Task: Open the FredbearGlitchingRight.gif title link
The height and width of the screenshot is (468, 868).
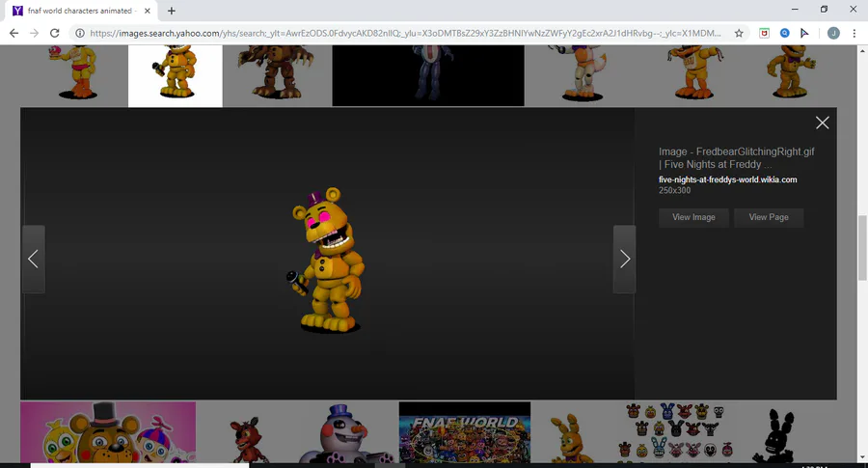Action: pyautogui.click(x=736, y=158)
